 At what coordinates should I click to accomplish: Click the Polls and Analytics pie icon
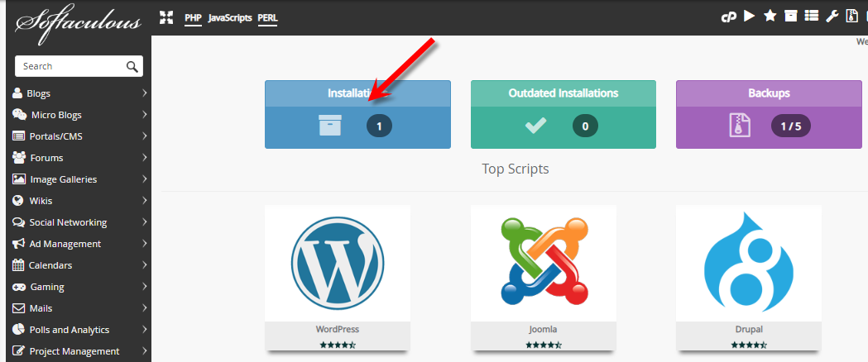(18, 330)
